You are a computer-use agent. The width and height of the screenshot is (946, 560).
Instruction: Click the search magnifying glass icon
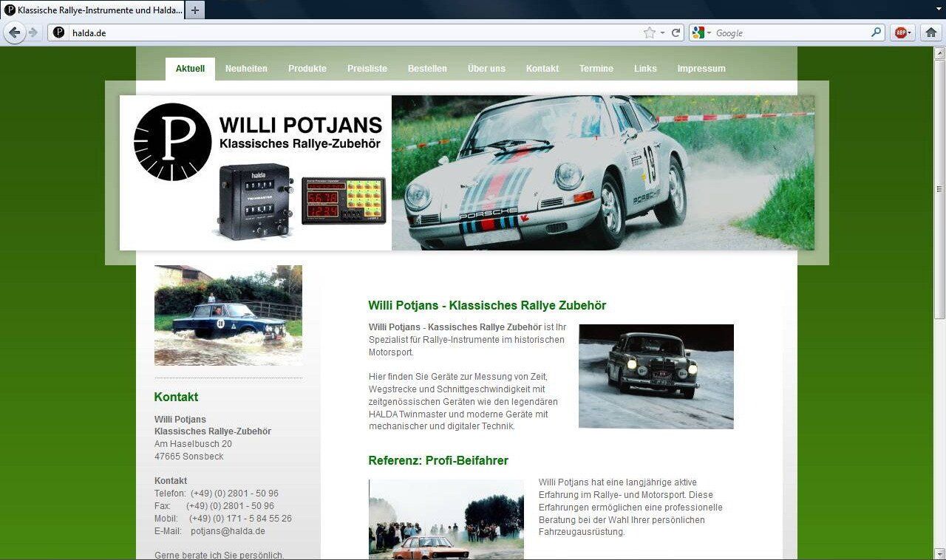click(x=876, y=33)
